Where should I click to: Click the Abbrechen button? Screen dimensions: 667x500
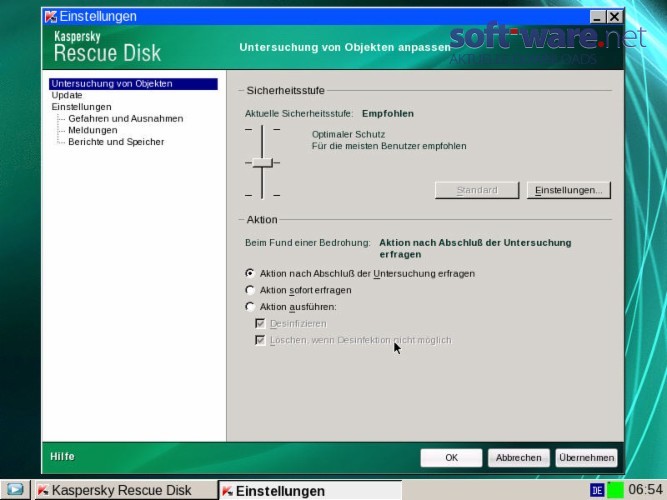tap(519, 458)
